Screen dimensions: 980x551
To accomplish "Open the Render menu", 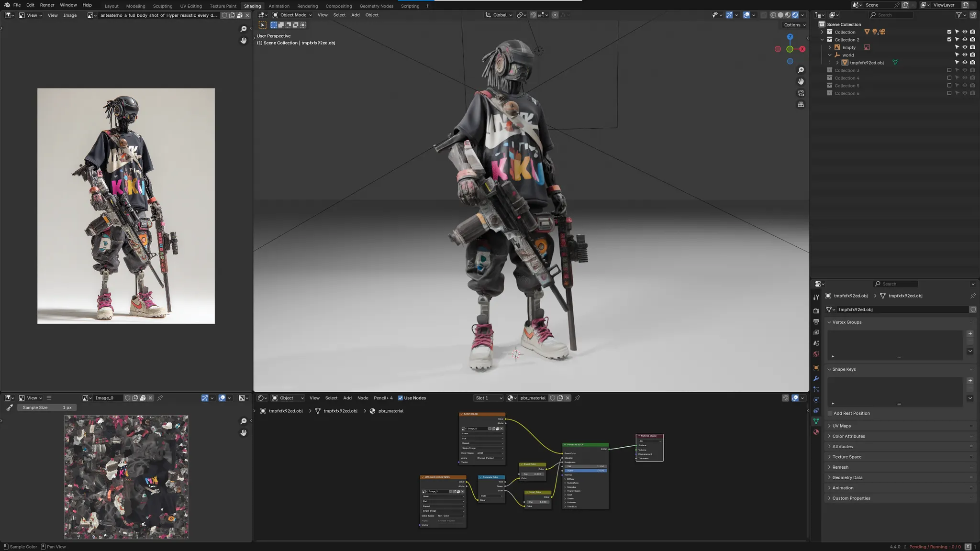I will [x=47, y=5].
